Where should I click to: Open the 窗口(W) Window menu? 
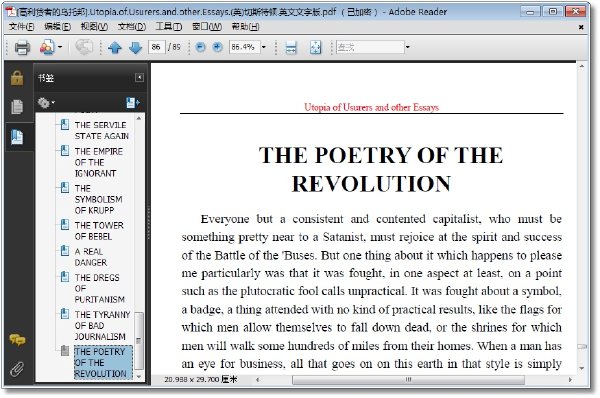click(x=207, y=26)
